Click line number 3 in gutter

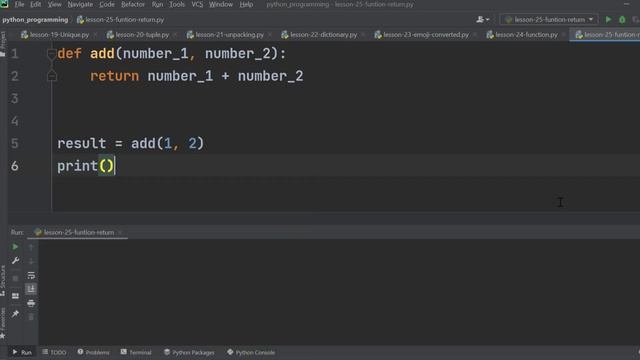pos(15,99)
